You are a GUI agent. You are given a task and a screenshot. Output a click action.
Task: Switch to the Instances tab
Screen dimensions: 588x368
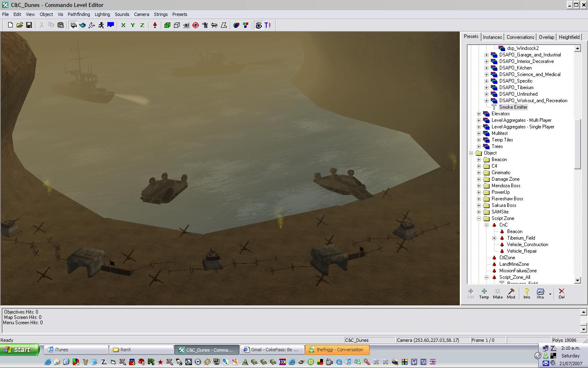click(x=492, y=37)
